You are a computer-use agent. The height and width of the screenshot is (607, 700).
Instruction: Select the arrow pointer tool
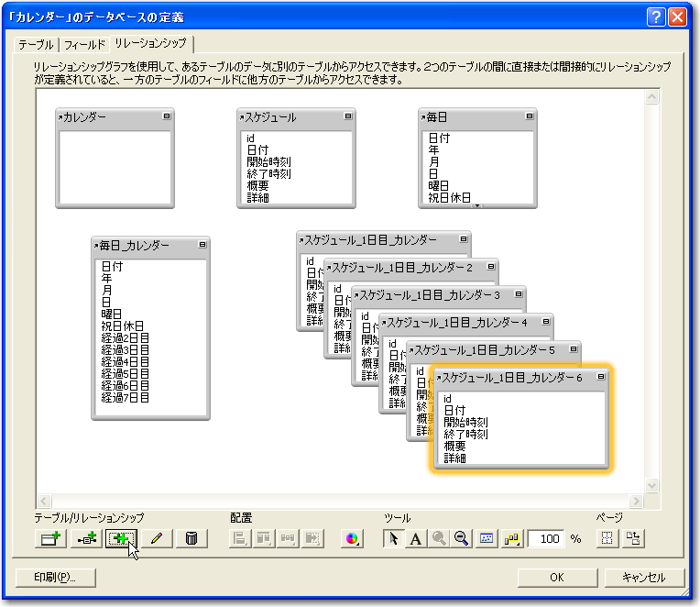point(393,539)
